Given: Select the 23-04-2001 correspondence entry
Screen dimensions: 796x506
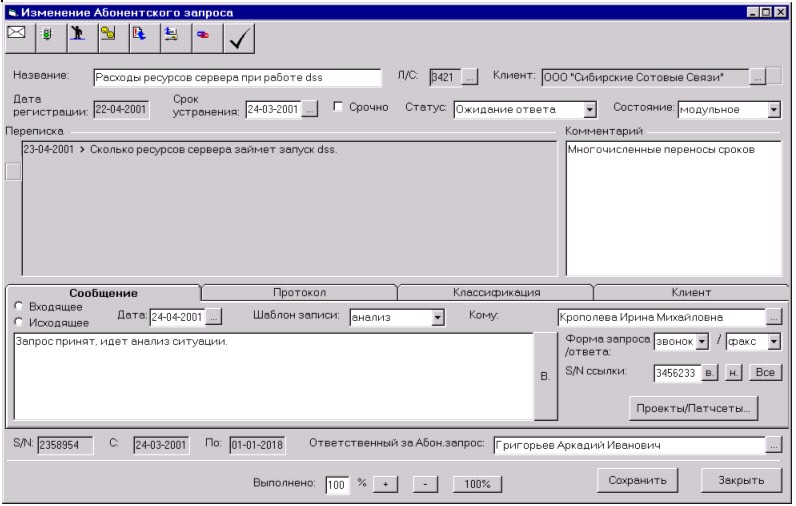Looking at the screenshot, I should click(x=180, y=149).
